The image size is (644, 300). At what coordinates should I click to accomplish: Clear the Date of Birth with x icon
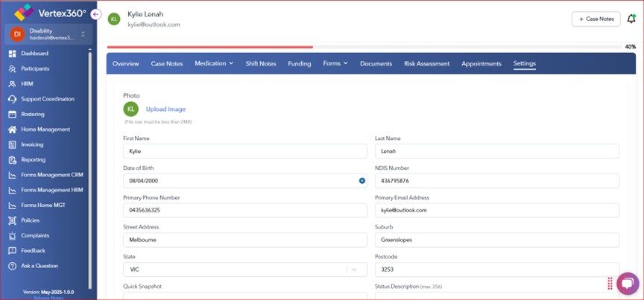[362, 181]
